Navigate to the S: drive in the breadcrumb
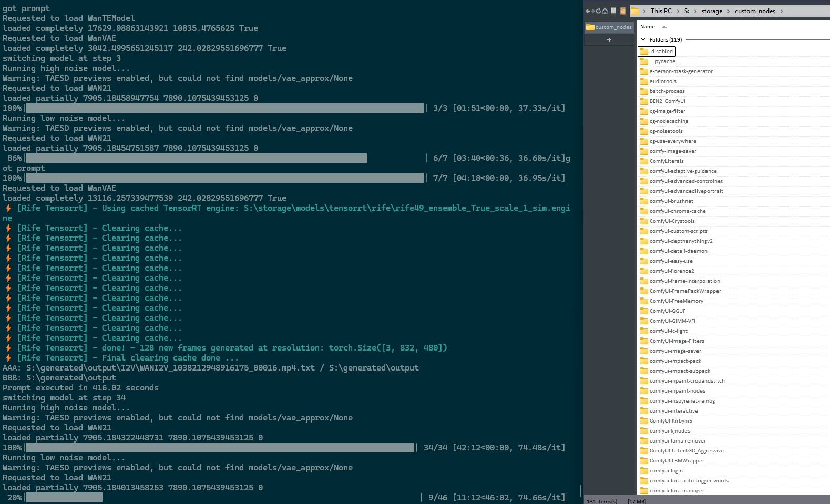The image size is (830, 504). point(686,11)
